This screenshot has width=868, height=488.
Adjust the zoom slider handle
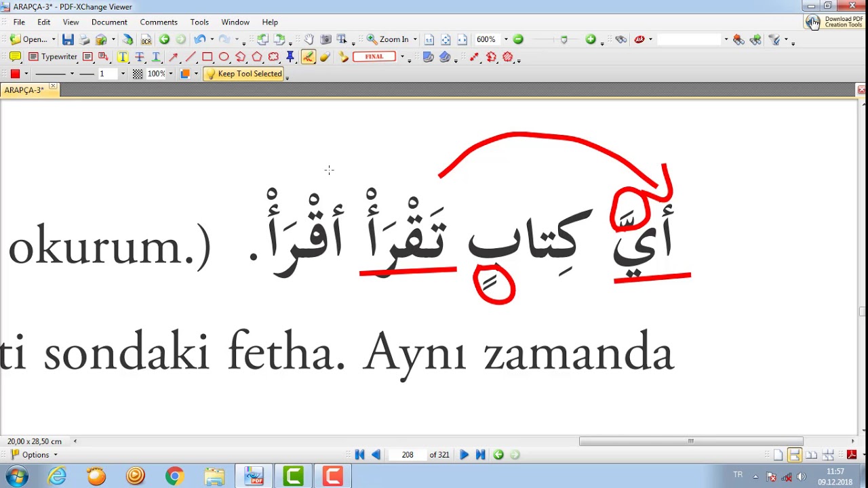point(564,40)
